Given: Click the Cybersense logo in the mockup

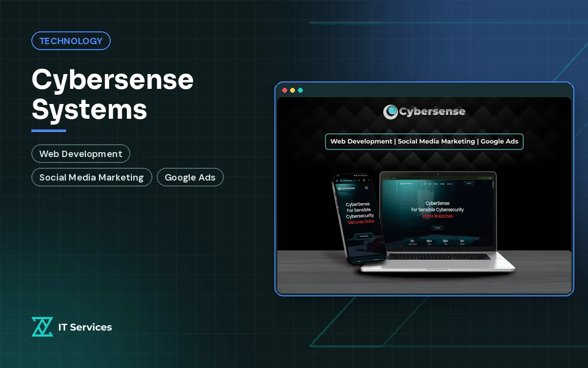Looking at the screenshot, I should (x=424, y=112).
